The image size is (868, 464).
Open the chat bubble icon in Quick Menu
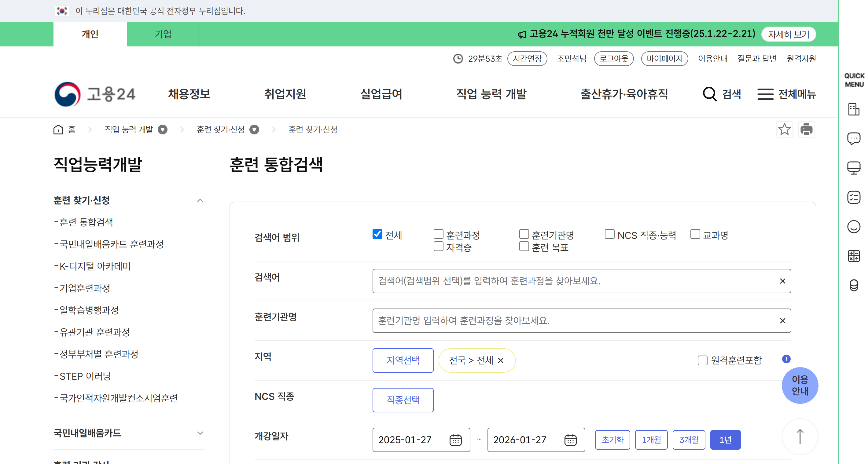coord(854,138)
